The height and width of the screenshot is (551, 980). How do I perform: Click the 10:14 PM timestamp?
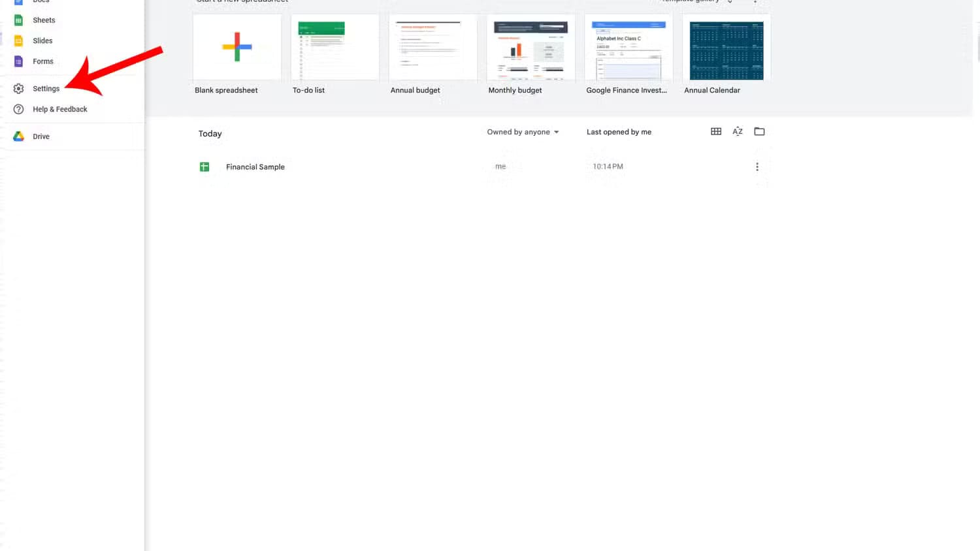click(x=608, y=166)
